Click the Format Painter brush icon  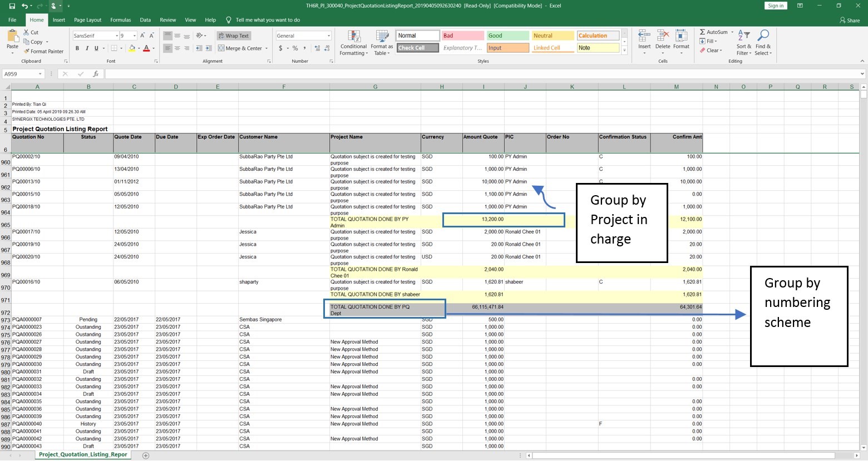[x=26, y=51]
